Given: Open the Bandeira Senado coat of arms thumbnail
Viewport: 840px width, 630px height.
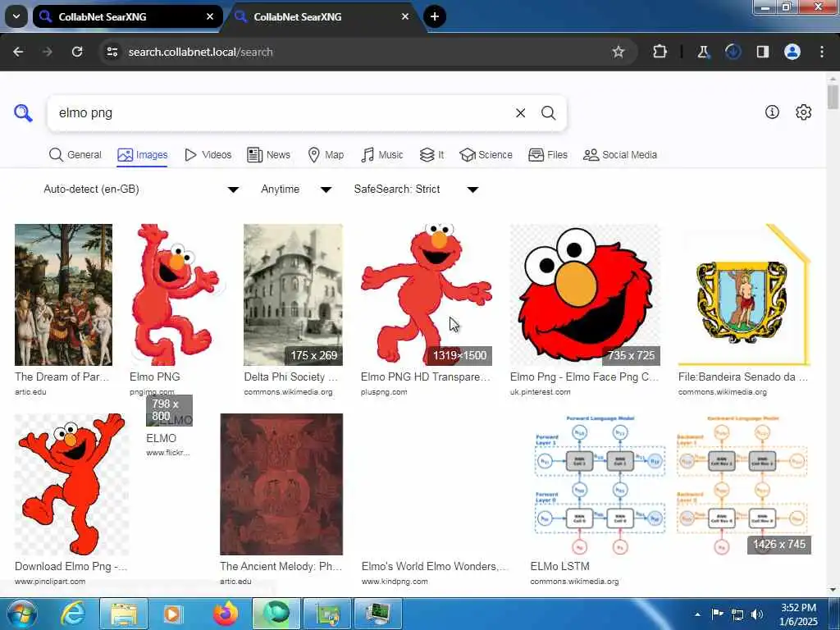Looking at the screenshot, I should [x=744, y=294].
